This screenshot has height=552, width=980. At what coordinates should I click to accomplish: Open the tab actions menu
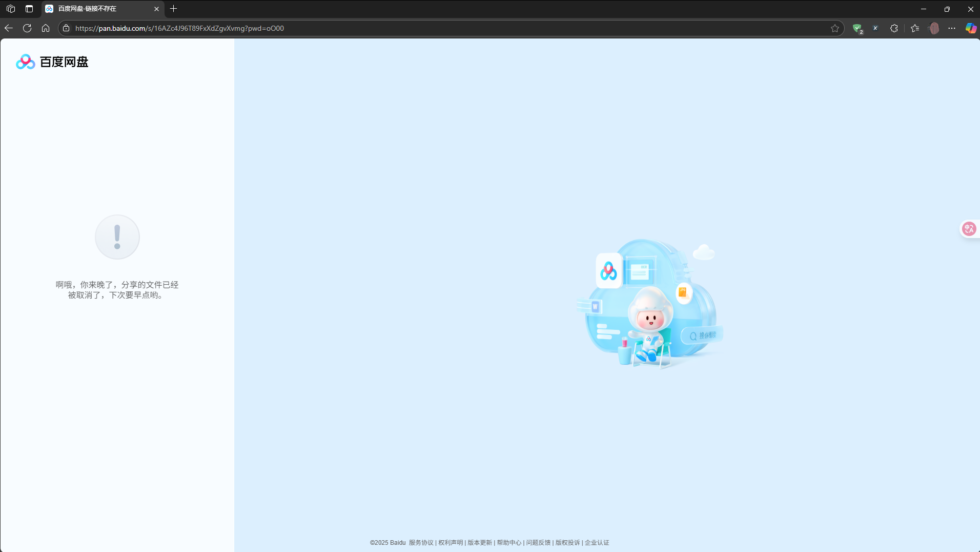29,9
